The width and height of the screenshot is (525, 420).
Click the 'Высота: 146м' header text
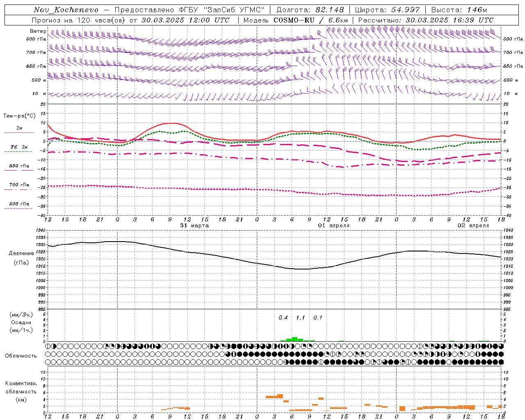click(x=459, y=10)
